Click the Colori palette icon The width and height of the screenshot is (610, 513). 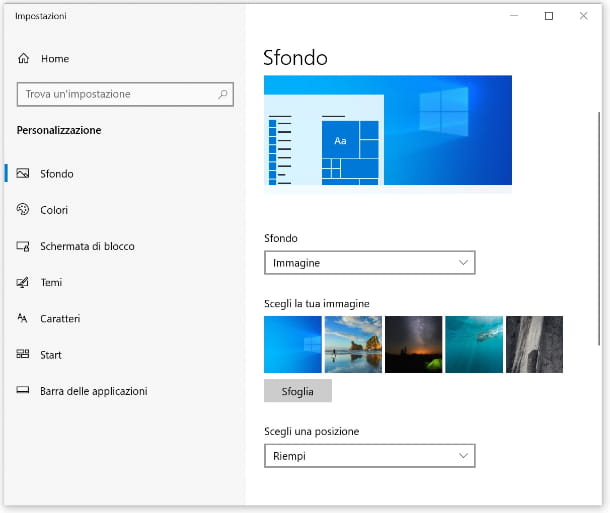(23, 210)
